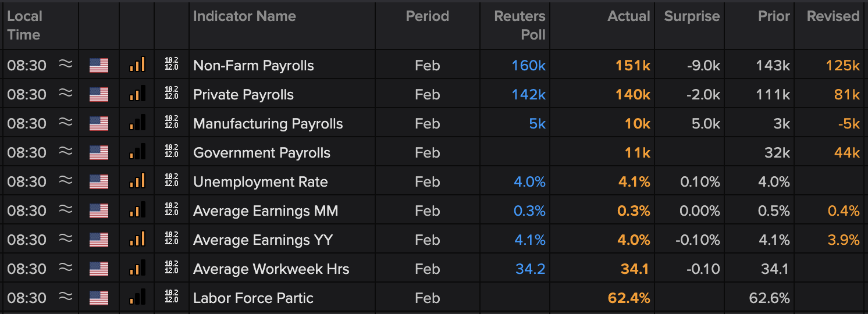The height and width of the screenshot is (314, 868).
Task: Click the decimals icon for Average Earnings YY
Action: [x=172, y=240]
